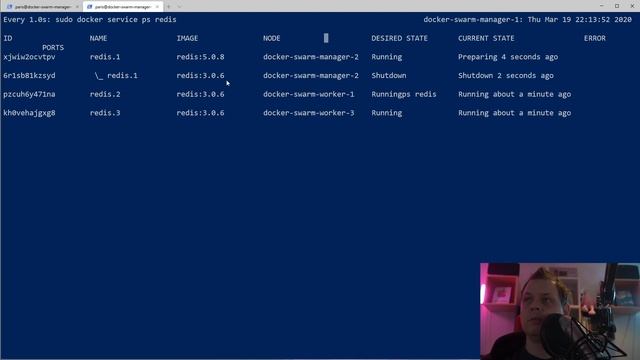
Task: Click 'Shutdown 2 seconds ago' current state
Action: point(506,76)
